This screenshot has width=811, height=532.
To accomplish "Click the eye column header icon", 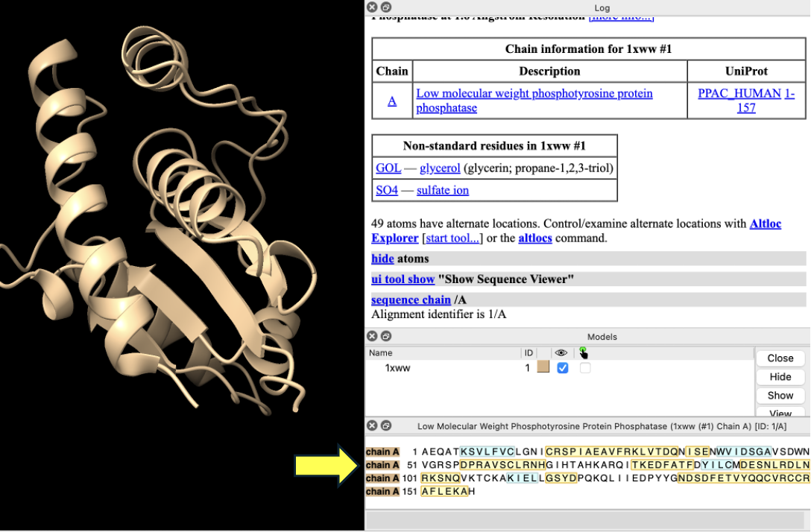I will pos(562,353).
